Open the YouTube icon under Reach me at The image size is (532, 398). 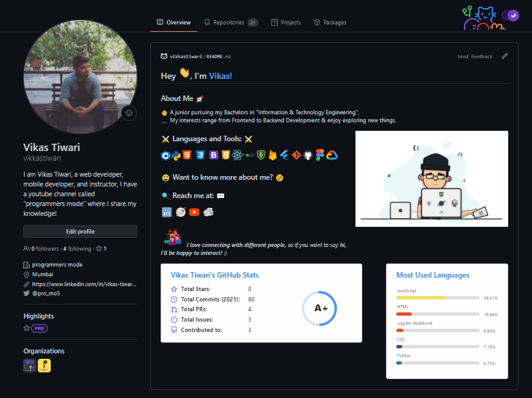pos(194,212)
